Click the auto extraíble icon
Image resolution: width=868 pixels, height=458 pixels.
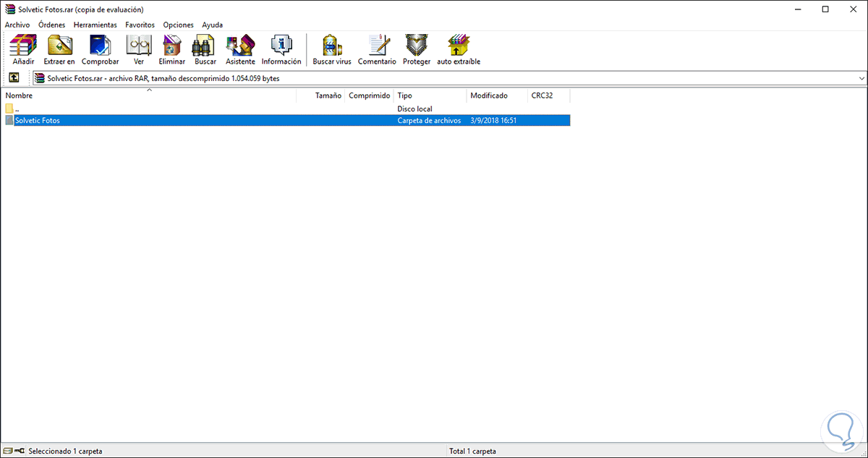[459, 45]
